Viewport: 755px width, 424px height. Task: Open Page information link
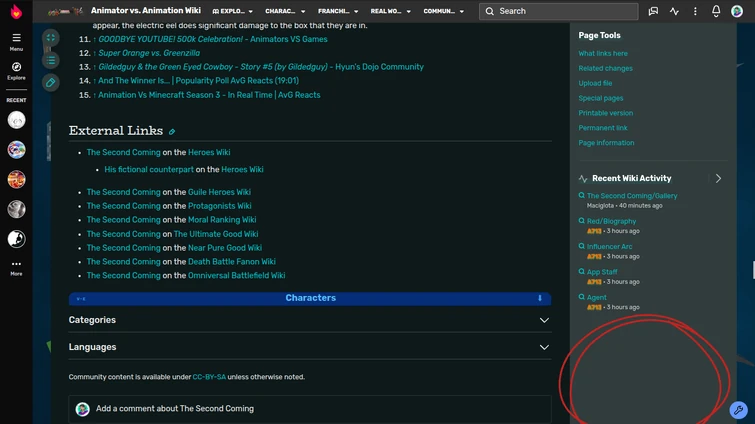point(606,143)
